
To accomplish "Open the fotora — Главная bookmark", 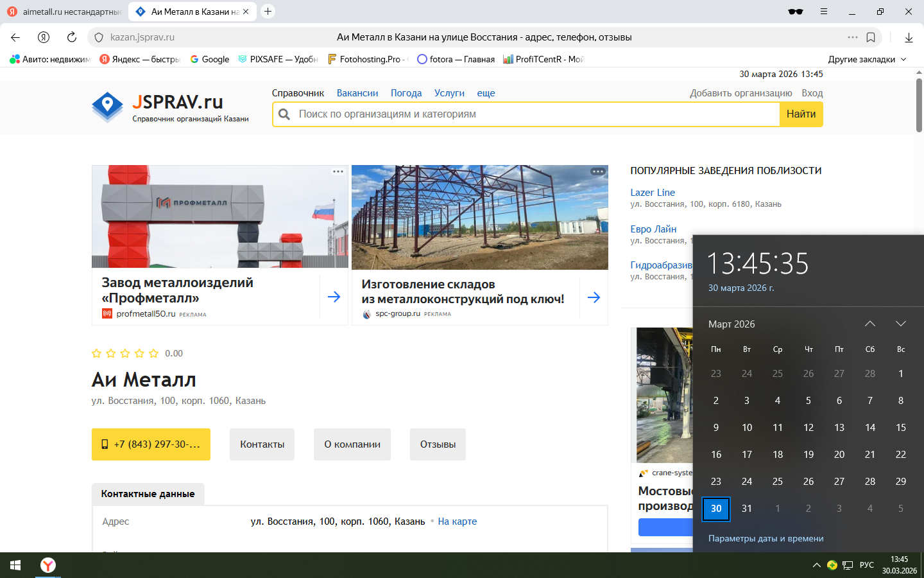I will click(x=456, y=59).
